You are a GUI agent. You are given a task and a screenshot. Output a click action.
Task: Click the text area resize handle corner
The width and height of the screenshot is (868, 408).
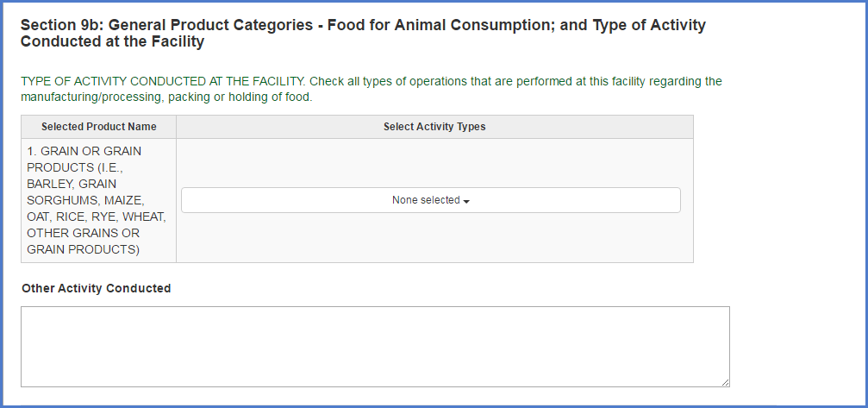(725, 382)
